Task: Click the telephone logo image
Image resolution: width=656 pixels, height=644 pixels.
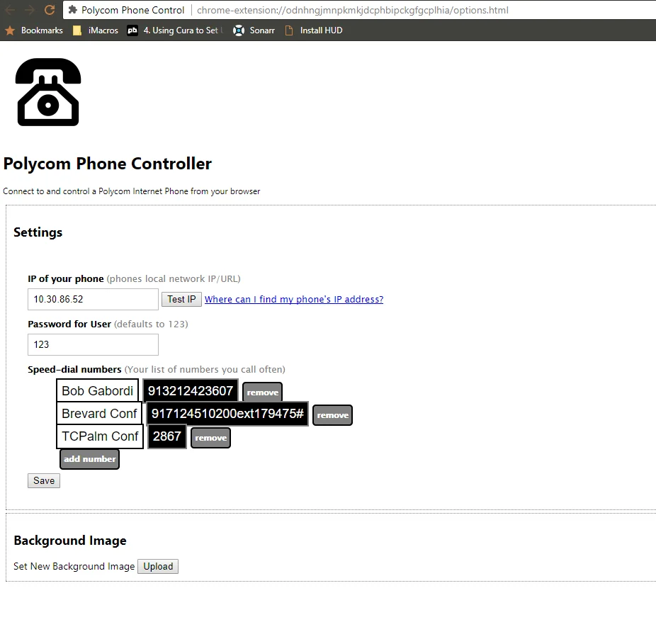Action: 48,92
